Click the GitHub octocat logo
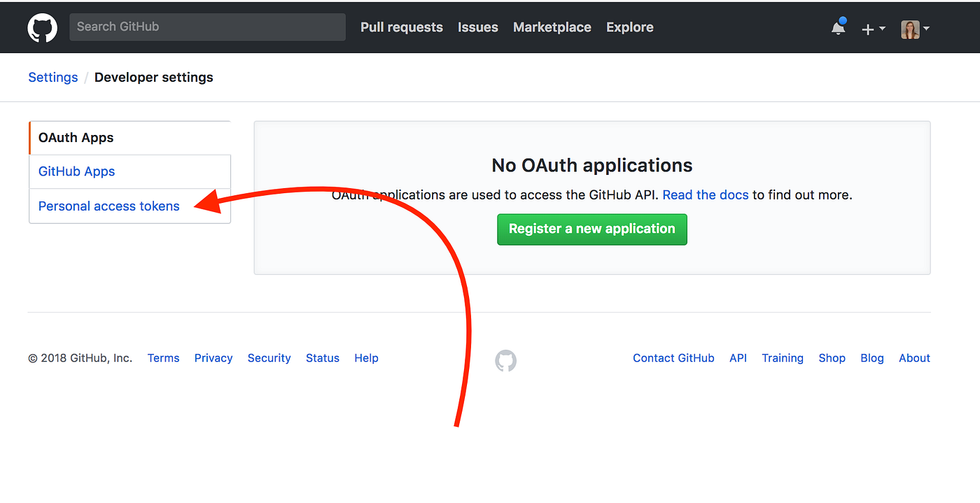The width and height of the screenshot is (980, 503). click(42, 27)
